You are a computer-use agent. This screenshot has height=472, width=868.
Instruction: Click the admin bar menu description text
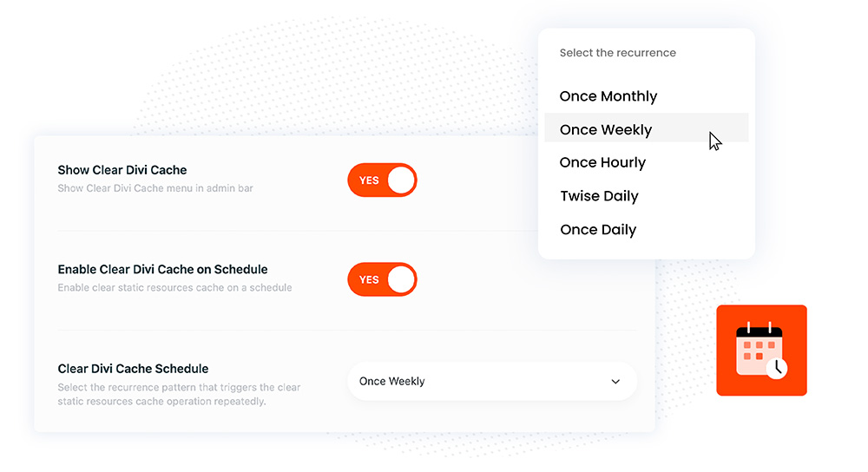[x=155, y=188]
